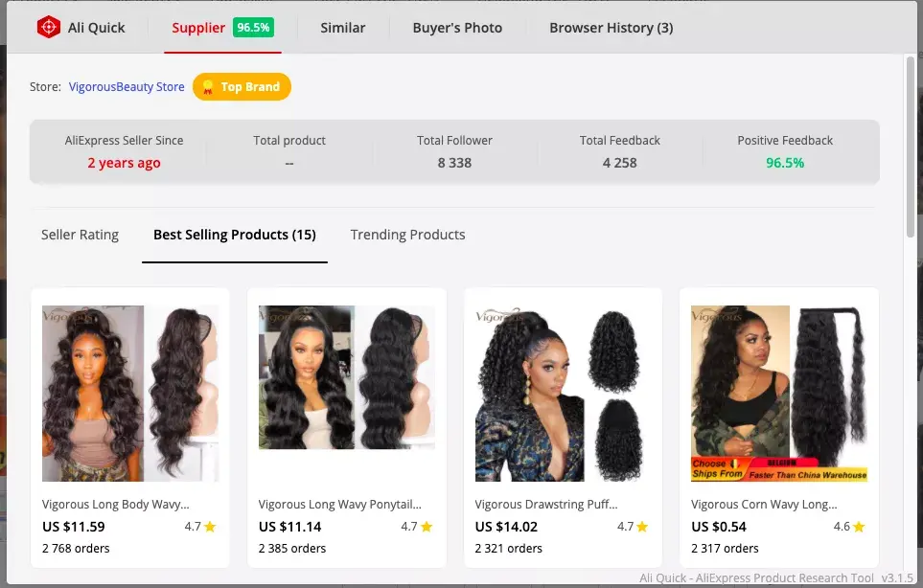This screenshot has width=923, height=588.
Task: Click the green 96.5% badge on Supplier tab
Action: pyautogui.click(x=253, y=28)
